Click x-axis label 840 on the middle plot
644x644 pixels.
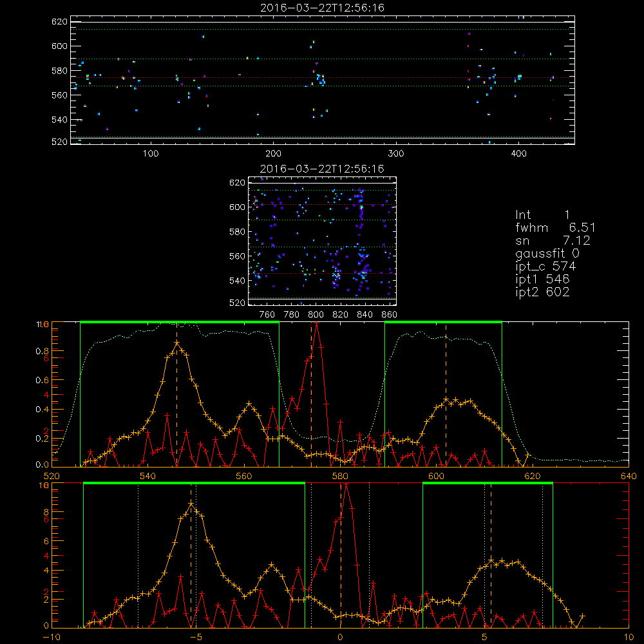coord(365,315)
